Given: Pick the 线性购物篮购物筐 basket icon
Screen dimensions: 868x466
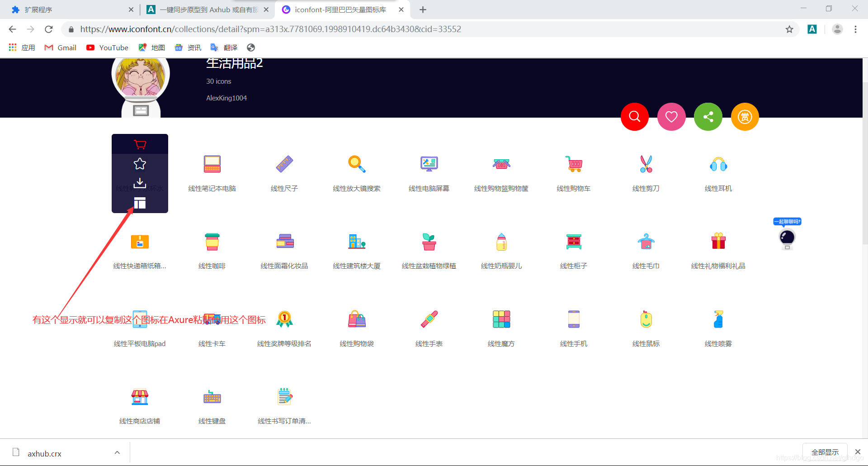Looking at the screenshot, I should 501,164.
